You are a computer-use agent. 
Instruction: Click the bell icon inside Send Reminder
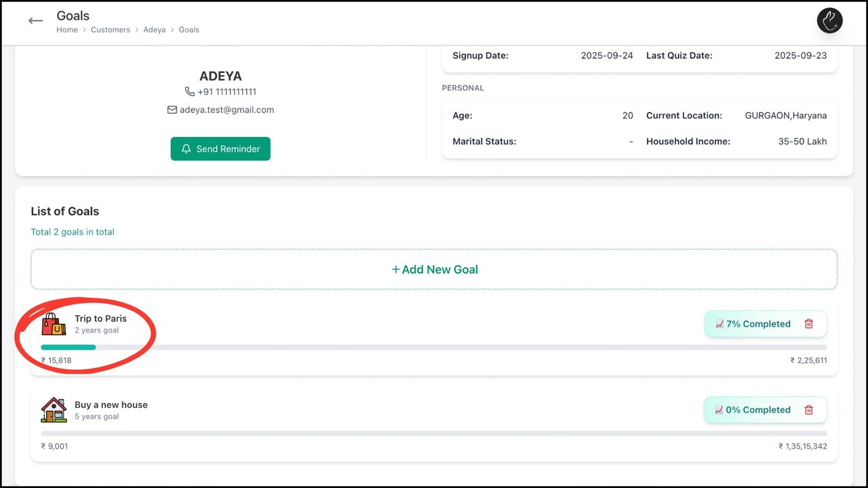[x=186, y=148]
